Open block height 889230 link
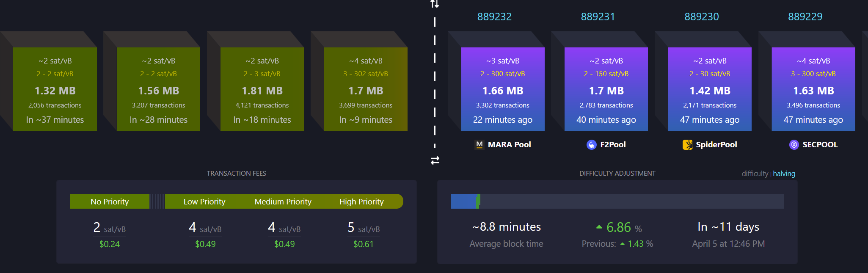Screen dimensions: 868x273 pos(702,17)
